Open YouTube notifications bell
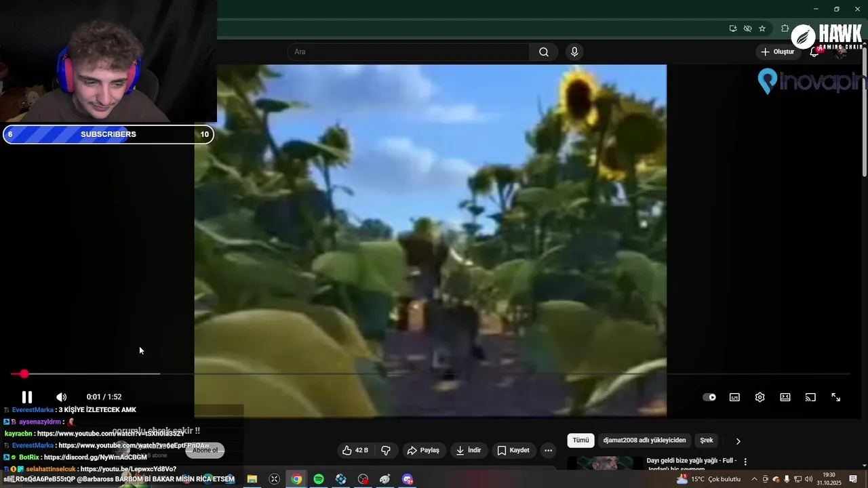868x488 pixels. [x=814, y=52]
